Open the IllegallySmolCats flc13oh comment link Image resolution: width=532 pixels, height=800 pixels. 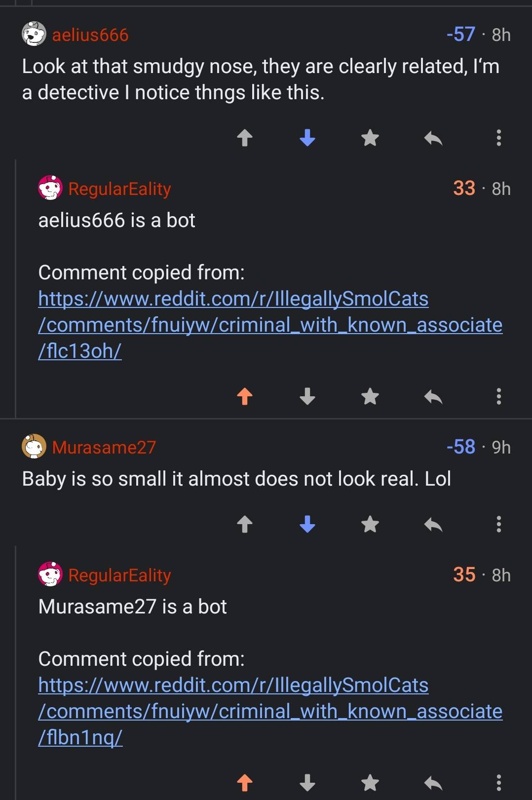[x=247, y=325]
